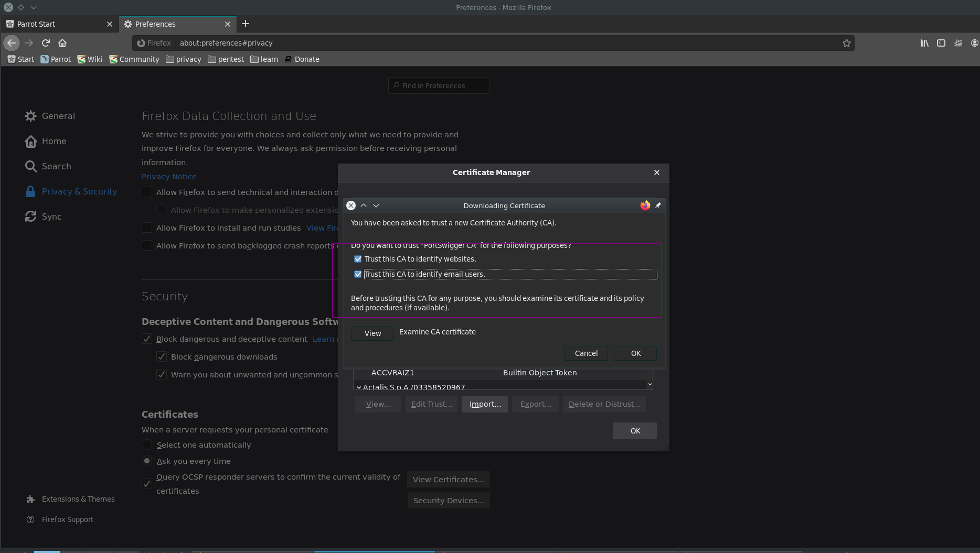This screenshot has width=980, height=553.
Task: Show sidebars using the sidebar icon
Action: [x=941, y=43]
